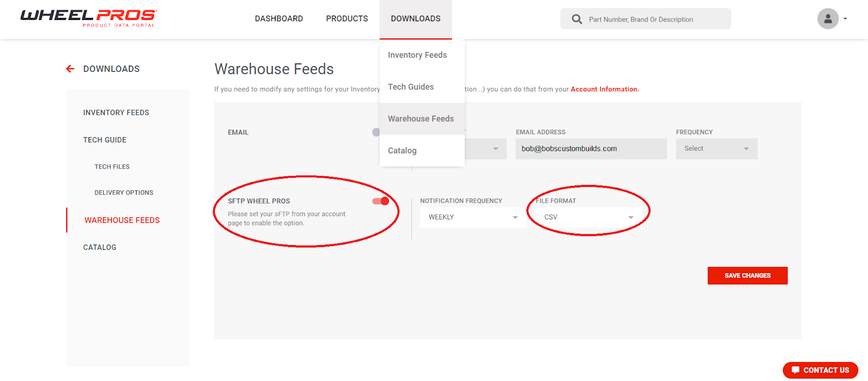Select sidebar Warehouse Feeds
The height and width of the screenshot is (381, 868).
coord(122,220)
